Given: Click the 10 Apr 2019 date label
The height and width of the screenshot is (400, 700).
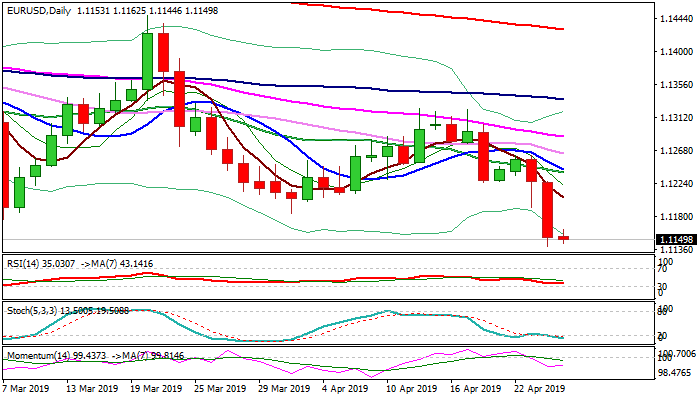Looking at the screenshot, I should coord(413,388).
